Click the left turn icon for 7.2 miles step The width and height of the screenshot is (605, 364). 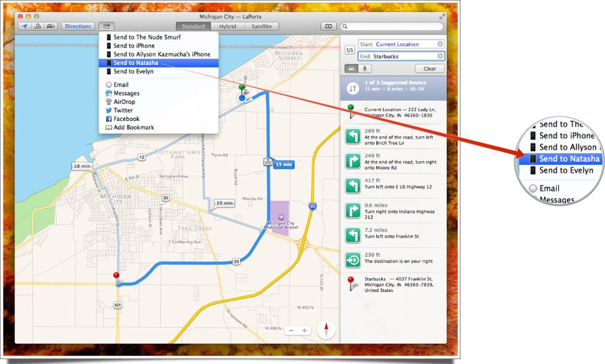[353, 235]
